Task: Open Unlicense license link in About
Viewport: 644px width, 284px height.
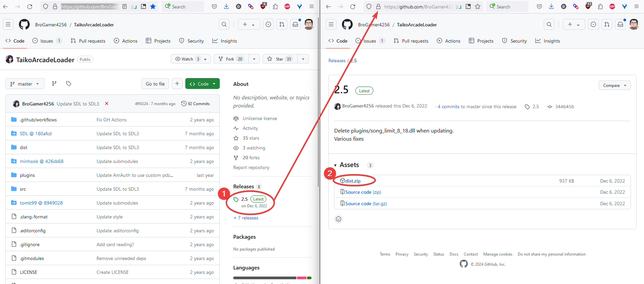Action: pyautogui.click(x=260, y=118)
